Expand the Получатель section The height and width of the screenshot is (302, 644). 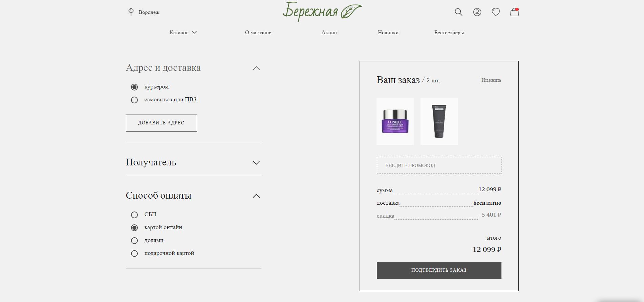(x=256, y=163)
